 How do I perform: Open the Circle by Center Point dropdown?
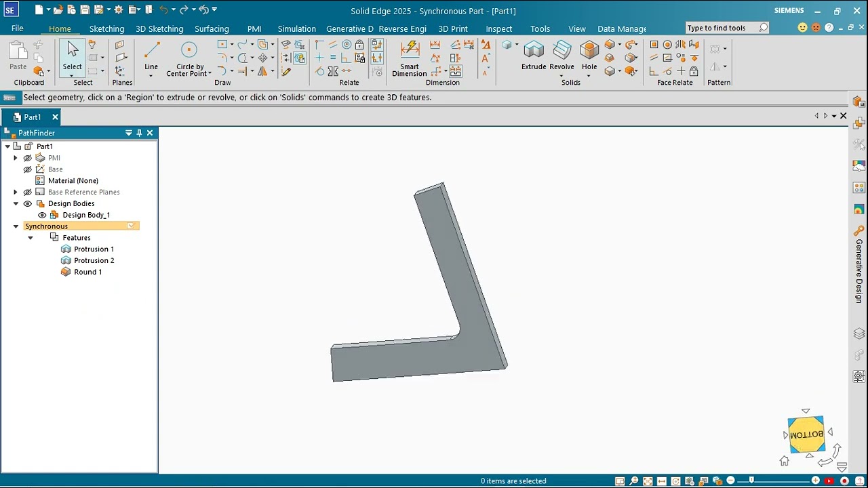[210, 73]
